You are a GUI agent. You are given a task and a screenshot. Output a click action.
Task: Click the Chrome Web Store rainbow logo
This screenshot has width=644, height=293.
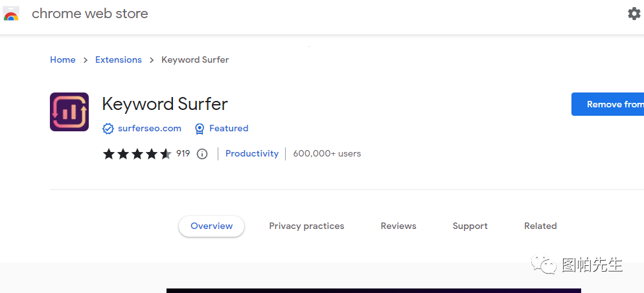pos(11,14)
